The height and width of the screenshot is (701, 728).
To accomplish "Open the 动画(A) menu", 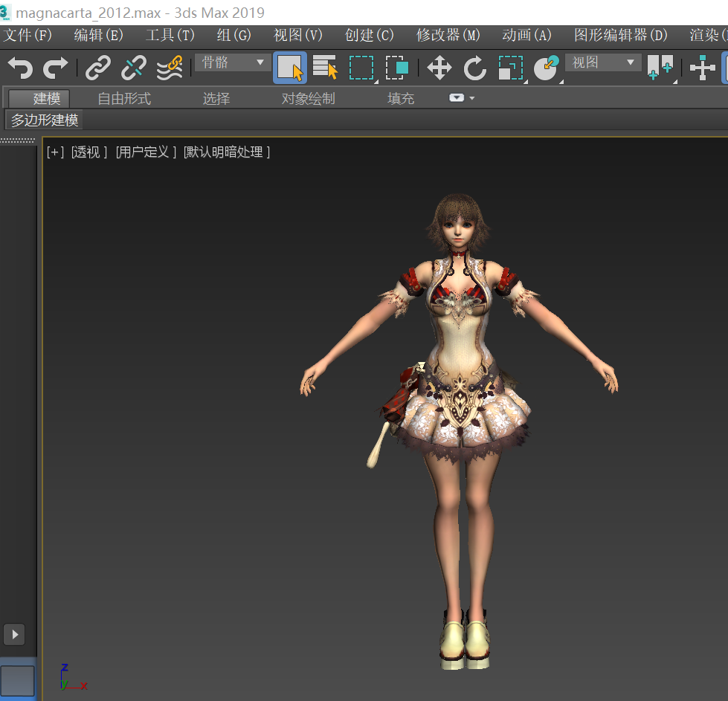I will pos(527,35).
